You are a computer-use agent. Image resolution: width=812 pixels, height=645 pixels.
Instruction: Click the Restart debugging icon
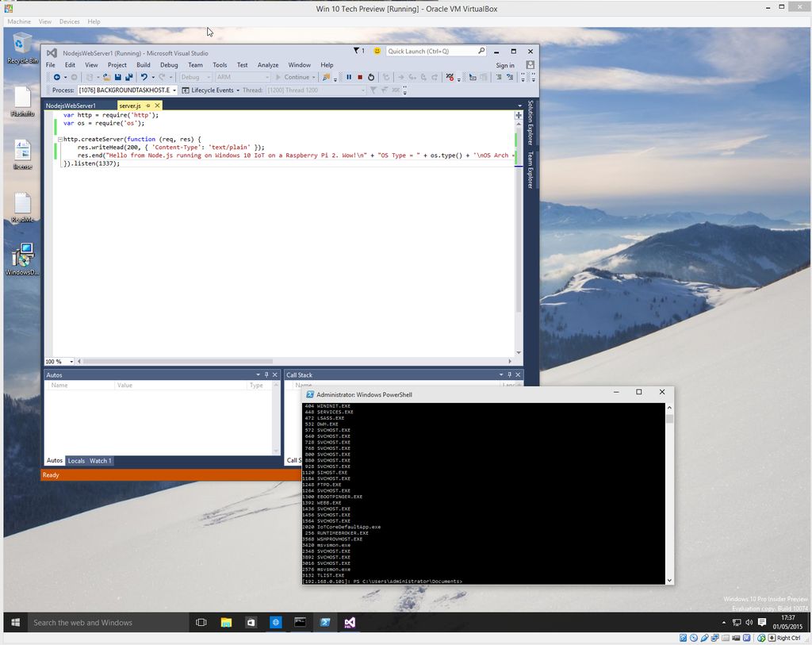[371, 77]
